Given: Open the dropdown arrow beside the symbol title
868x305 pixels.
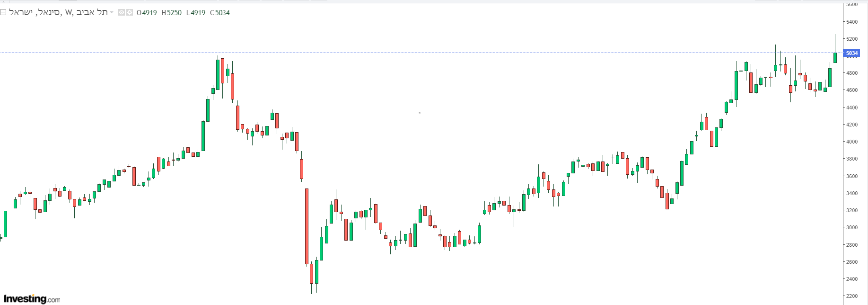Looking at the screenshot, I should (112, 12).
